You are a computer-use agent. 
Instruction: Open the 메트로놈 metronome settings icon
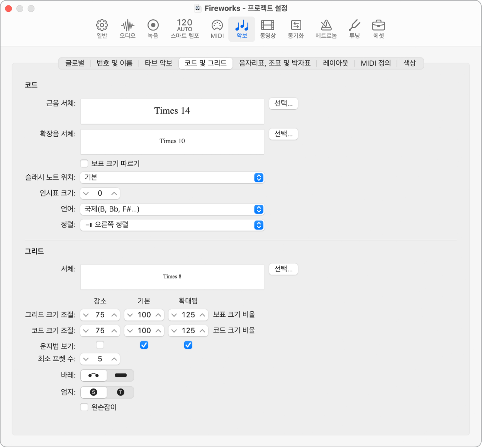click(x=326, y=29)
